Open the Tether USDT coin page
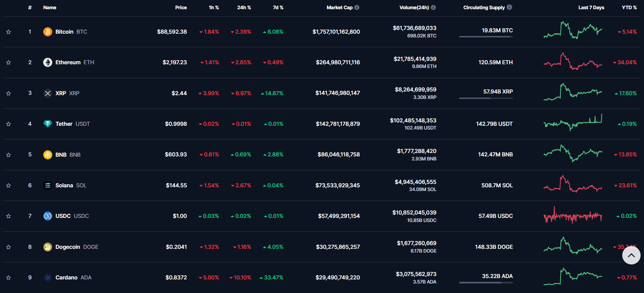This screenshot has height=293, width=644. point(73,124)
